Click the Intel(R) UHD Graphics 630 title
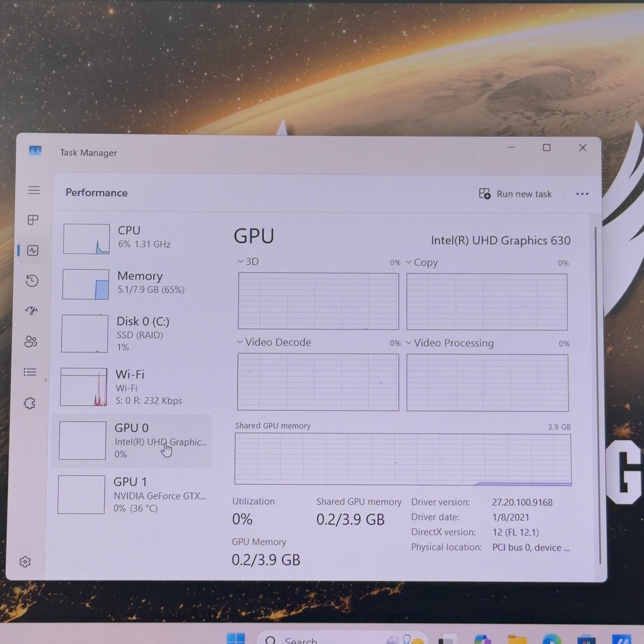Screen dimensions: 644x644 501,240
